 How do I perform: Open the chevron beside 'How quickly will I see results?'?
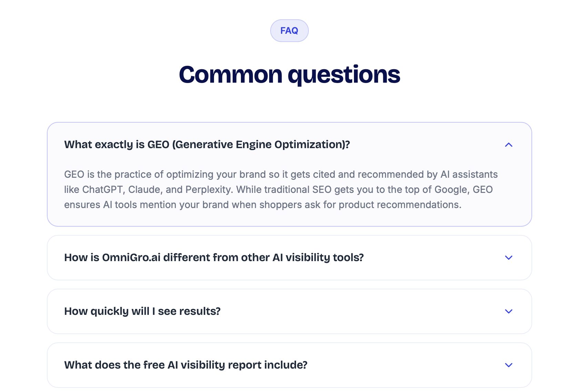(508, 311)
